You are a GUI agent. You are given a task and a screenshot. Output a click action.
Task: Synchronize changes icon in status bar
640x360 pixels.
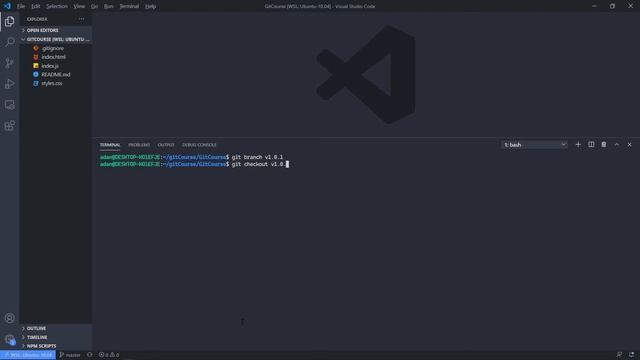click(x=89, y=355)
